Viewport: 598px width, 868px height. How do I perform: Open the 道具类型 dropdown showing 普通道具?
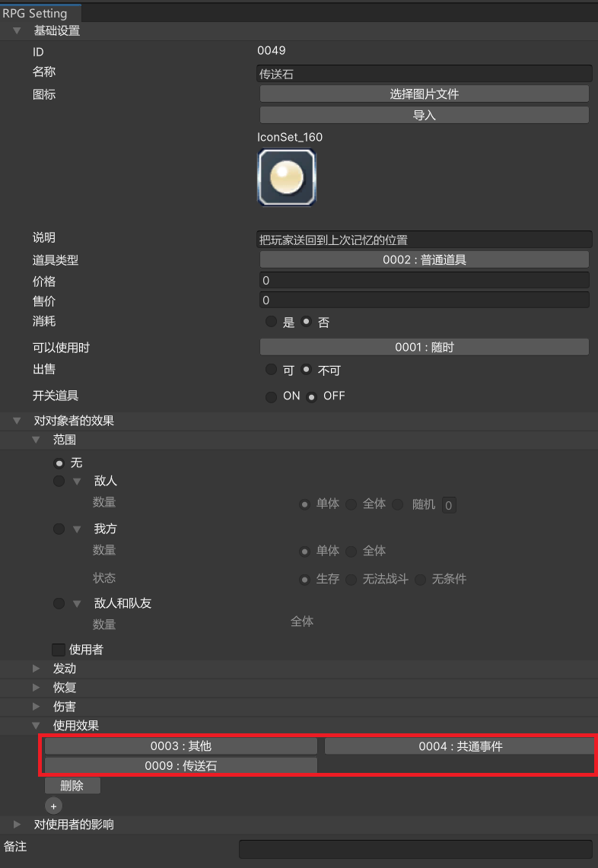tap(424, 260)
